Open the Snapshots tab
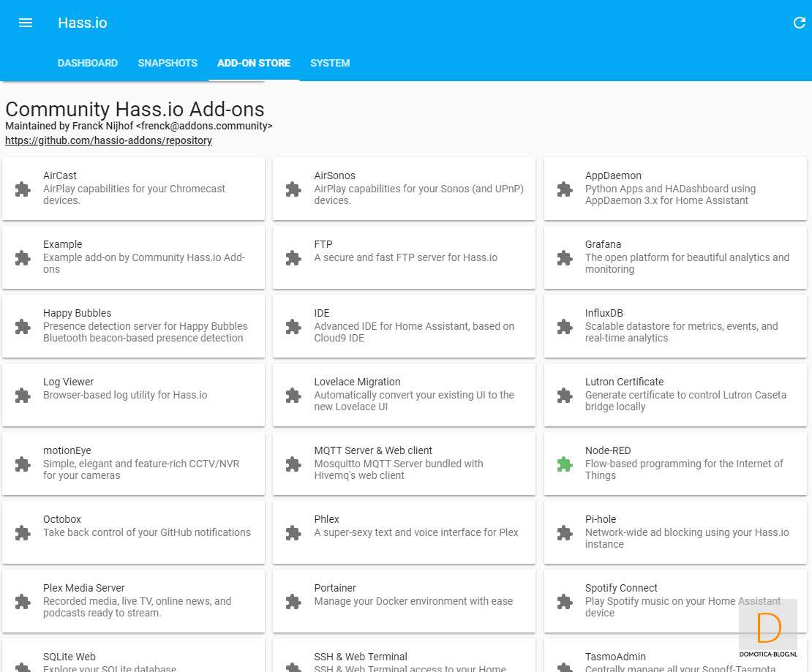This screenshot has height=672, width=812. pyautogui.click(x=168, y=64)
